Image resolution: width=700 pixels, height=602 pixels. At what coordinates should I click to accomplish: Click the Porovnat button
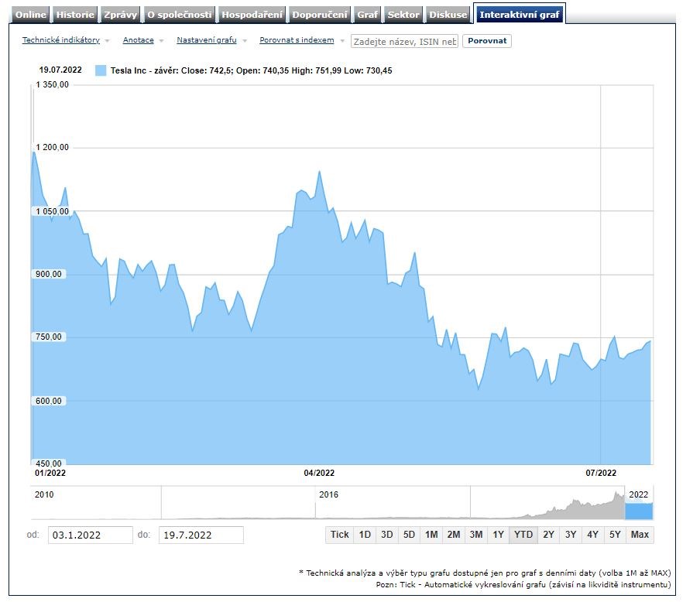tap(486, 41)
